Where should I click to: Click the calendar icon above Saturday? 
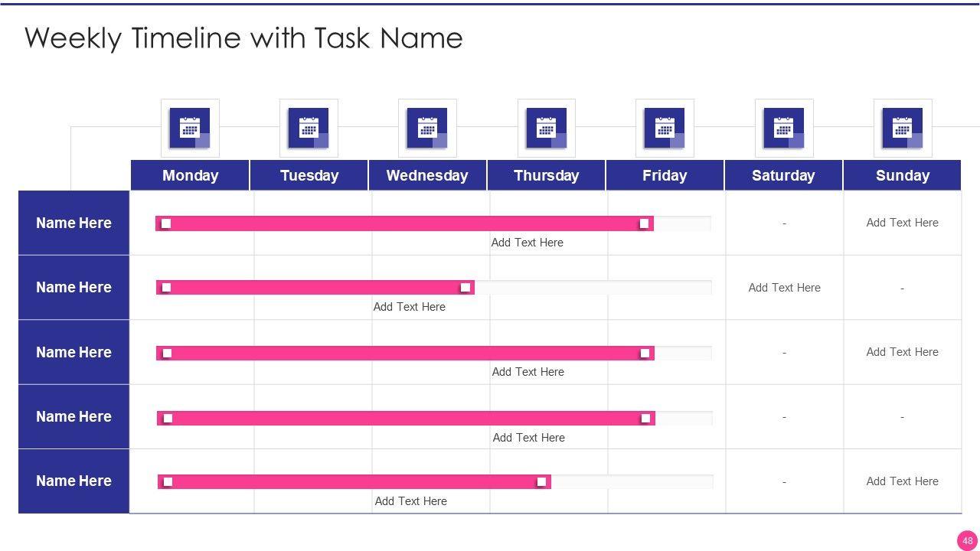click(x=784, y=128)
